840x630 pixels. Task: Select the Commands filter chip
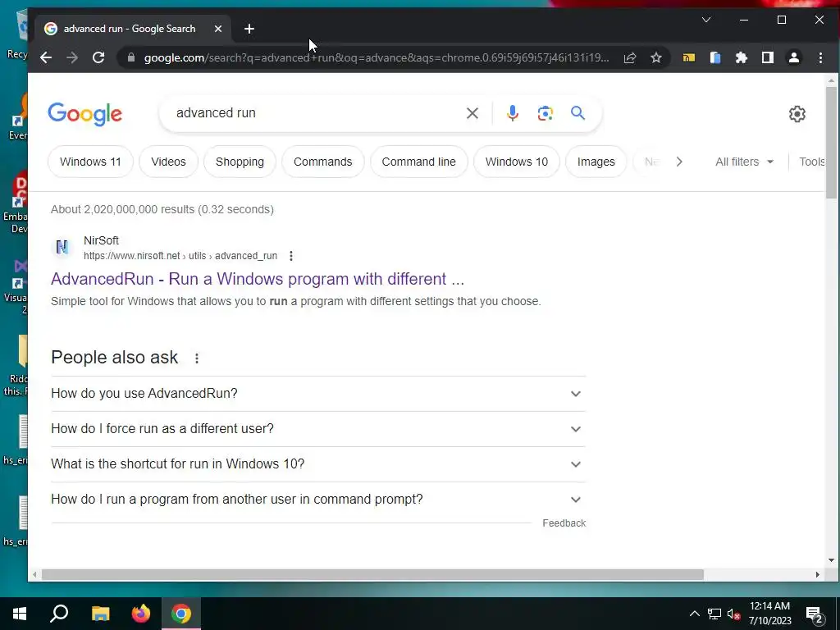click(x=322, y=162)
